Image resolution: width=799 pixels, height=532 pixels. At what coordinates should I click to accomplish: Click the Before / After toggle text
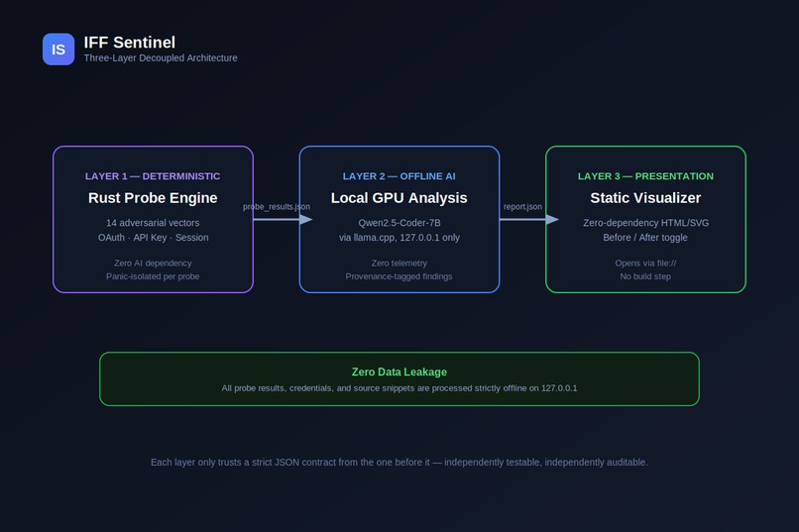point(645,237)
